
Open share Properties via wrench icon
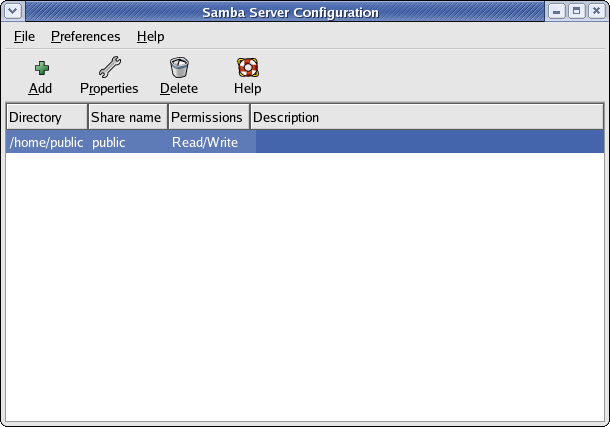[110, 67]
